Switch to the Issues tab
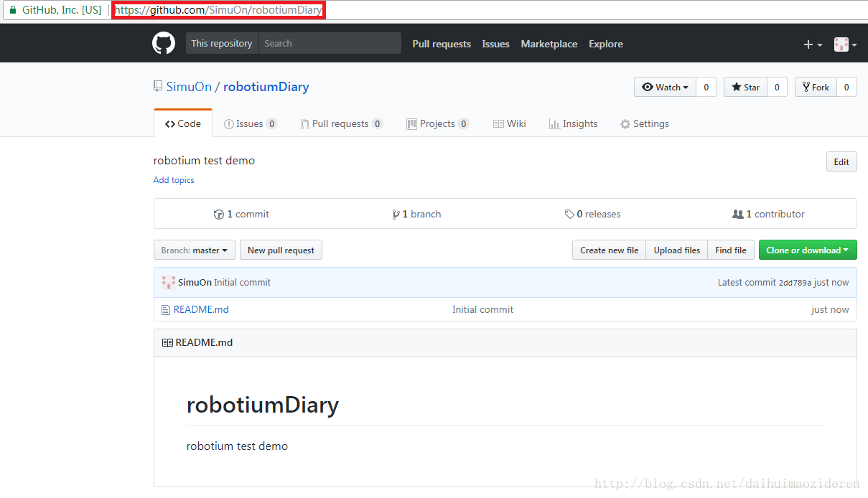The width and height of the screenshot is (868, 498). [x=251, y=123]
